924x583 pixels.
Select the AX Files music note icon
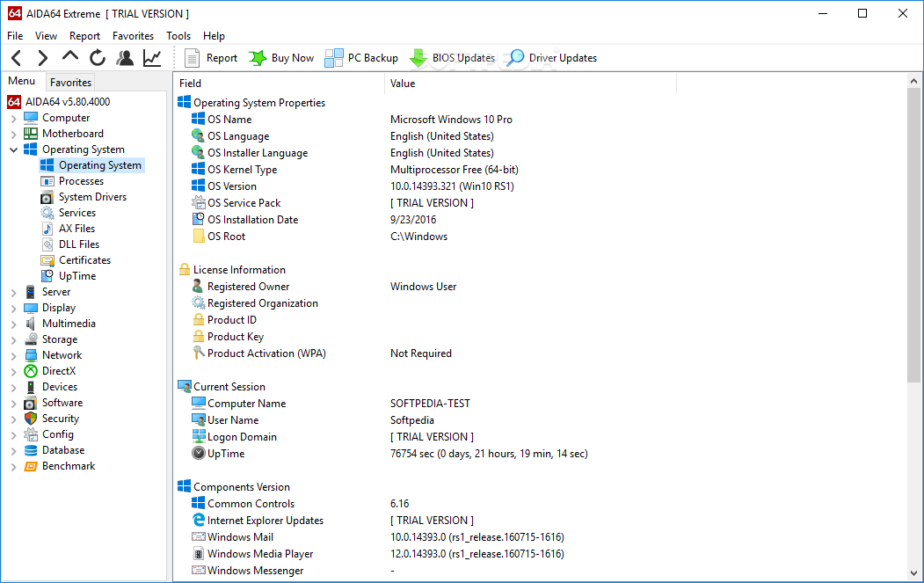tap(47, 229)
